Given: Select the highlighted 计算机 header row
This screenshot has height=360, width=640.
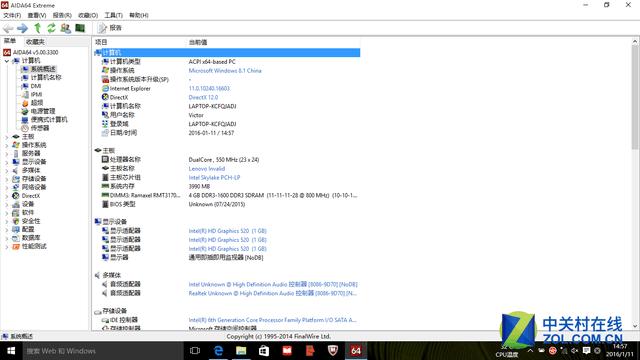Looking at the screenshot, I should pyautogui.click(x=227, y=53).
